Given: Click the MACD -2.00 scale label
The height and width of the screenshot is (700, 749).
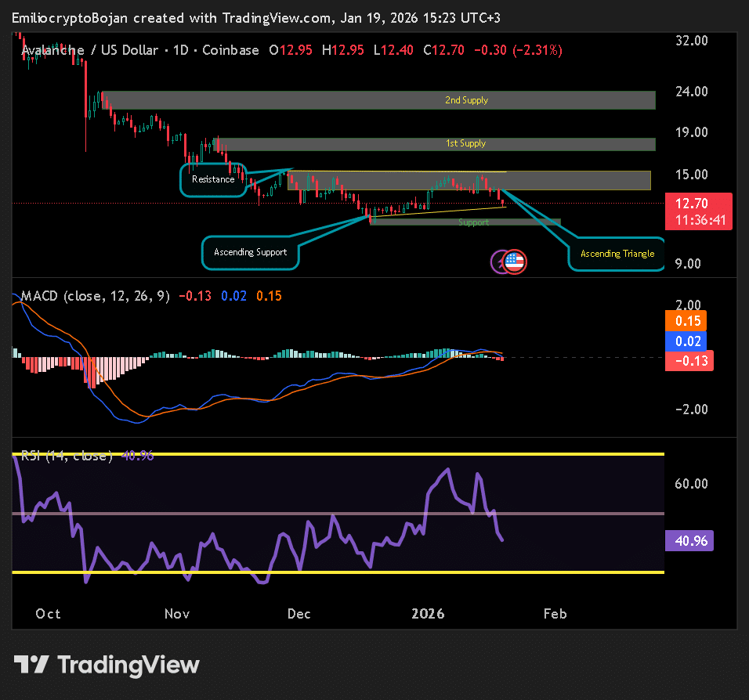Looking at the screenshot, I should [x=691, y=410].
